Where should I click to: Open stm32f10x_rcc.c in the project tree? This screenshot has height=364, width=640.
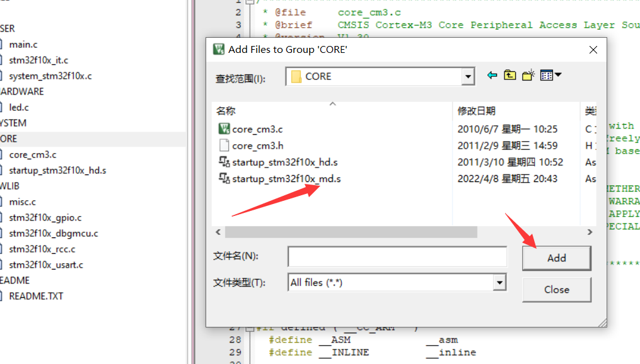coord(42,249)
